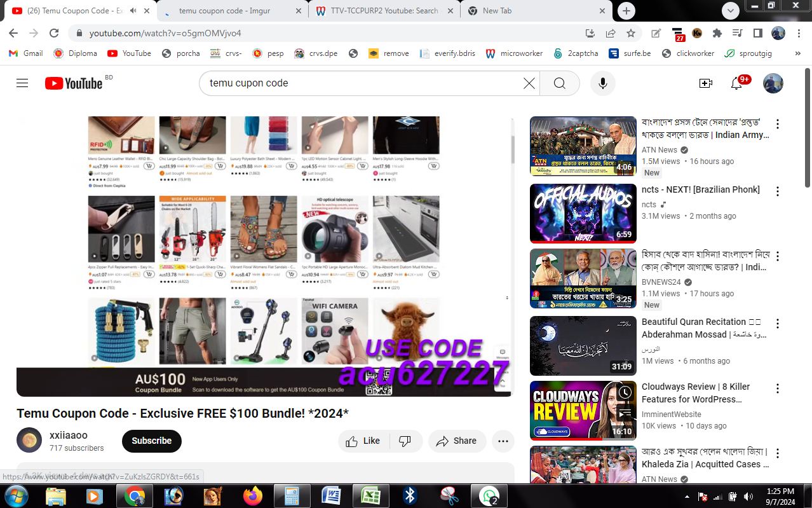This screenshot has width=812, height=508.
Task: Open the Gmail bookmark
Action: (25, 53)
